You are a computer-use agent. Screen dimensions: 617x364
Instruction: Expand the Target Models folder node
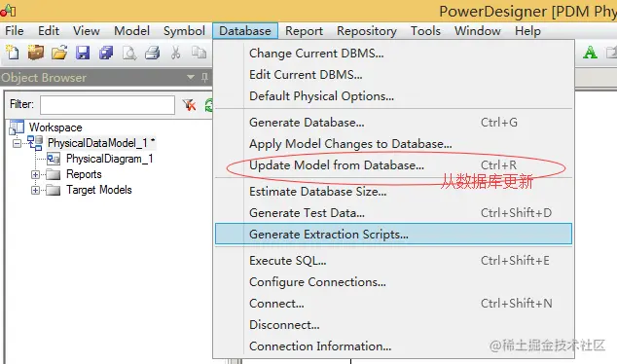point(35,190)
